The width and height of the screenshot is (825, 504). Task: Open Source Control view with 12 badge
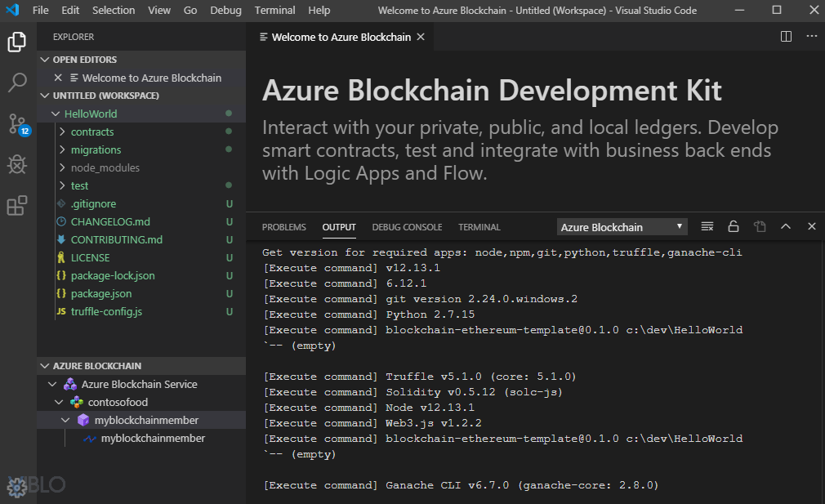pyautogui.click(x=17, y=124)
